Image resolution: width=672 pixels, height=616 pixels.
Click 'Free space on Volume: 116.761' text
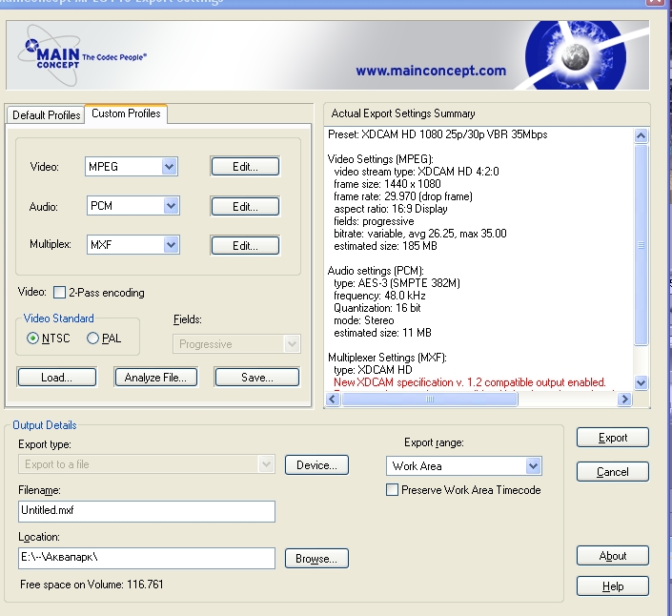92,585
